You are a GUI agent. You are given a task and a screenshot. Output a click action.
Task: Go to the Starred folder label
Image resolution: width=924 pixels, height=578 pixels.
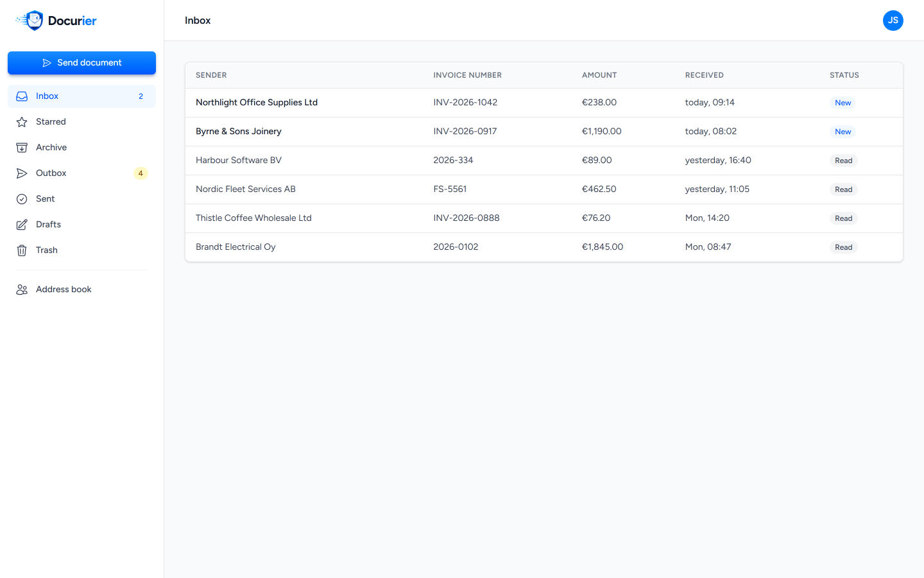click(51, 122)
